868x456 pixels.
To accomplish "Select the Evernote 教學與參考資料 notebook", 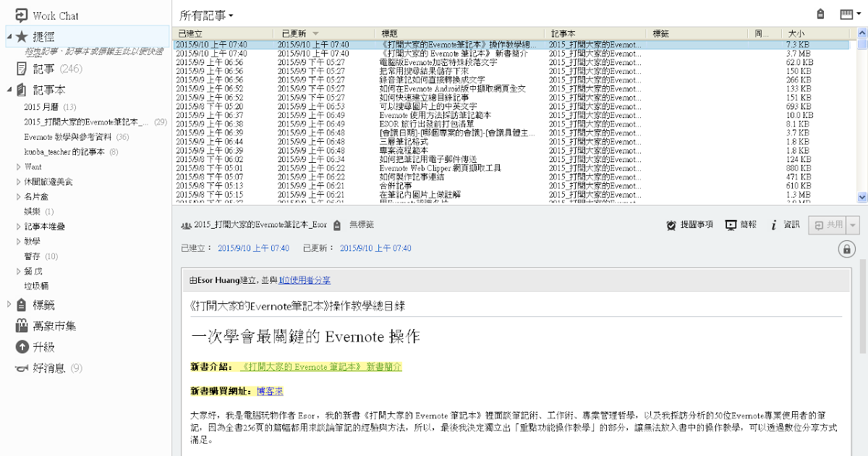I will click(x=77, y=137).
